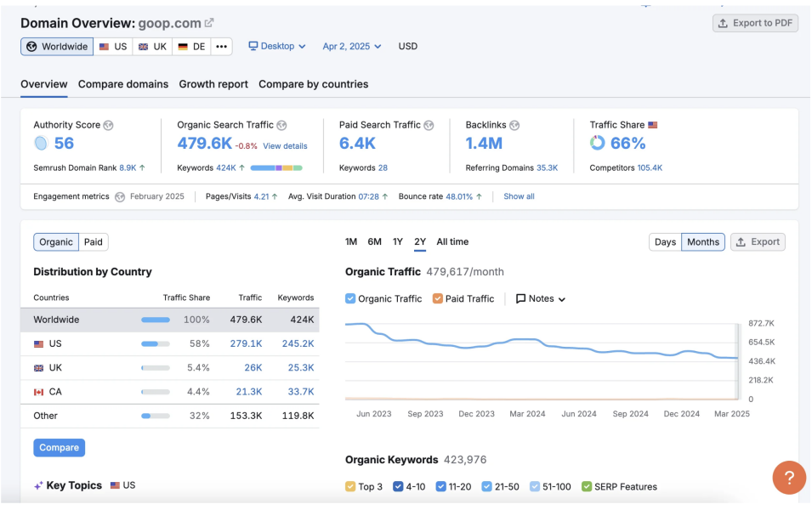812x510 pixels.
Task: Switch chart granularity to Months
Action: coord(703,241)
